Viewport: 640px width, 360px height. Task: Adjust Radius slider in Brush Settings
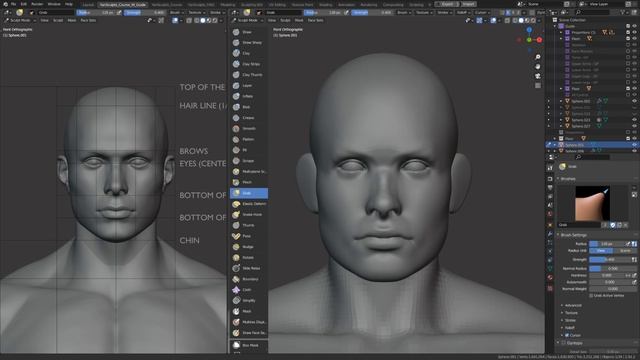tap(608, 244)
